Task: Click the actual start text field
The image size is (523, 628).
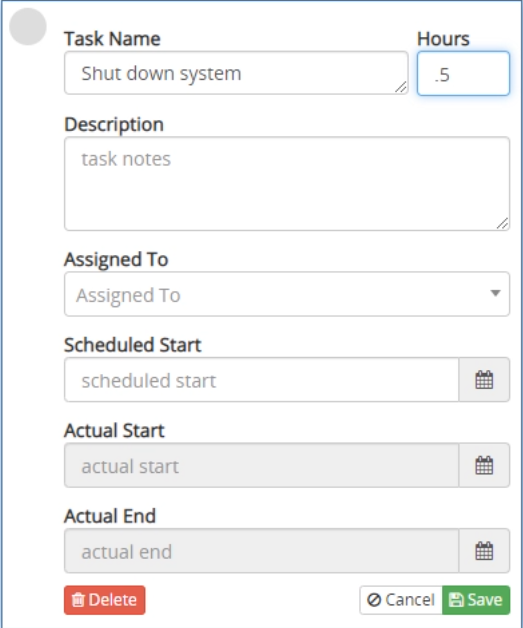Action: pyautogui.click(x=262, y=465)
